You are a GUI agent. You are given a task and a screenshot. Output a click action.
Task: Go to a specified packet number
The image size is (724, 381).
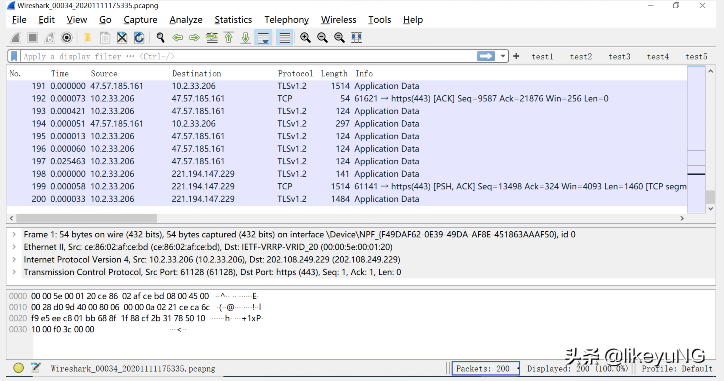pyautogui.click(x=212, y=38)
